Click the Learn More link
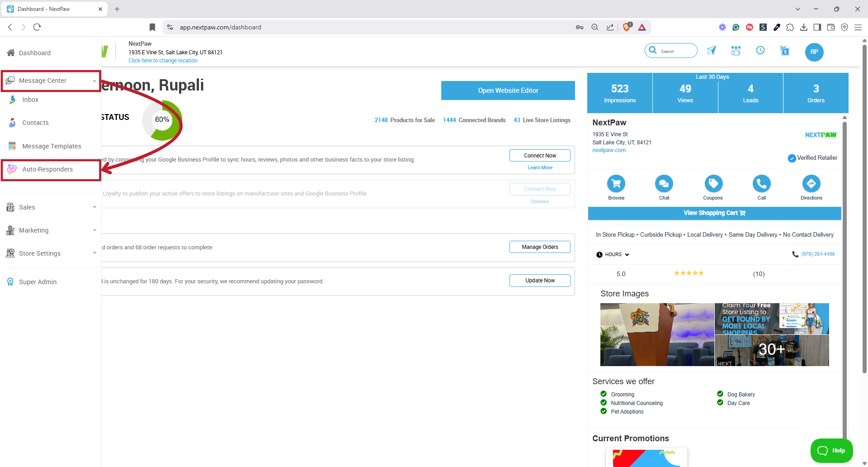The width and height of the screenshot is (868, 467). (x=540, y=167)
